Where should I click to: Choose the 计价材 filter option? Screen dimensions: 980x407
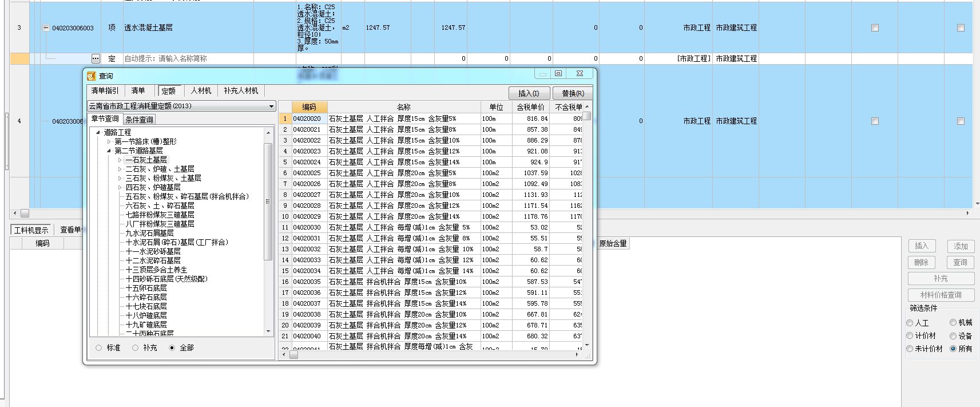pos(910,335)
